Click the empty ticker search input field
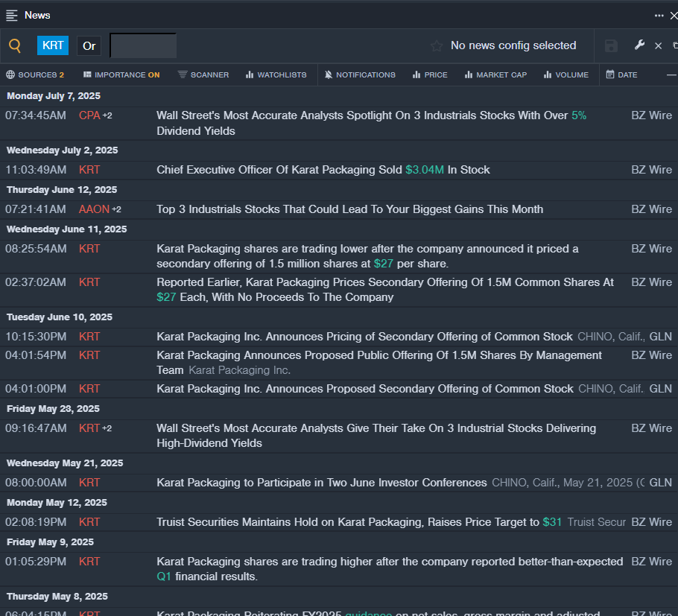 tap(143, 46)
